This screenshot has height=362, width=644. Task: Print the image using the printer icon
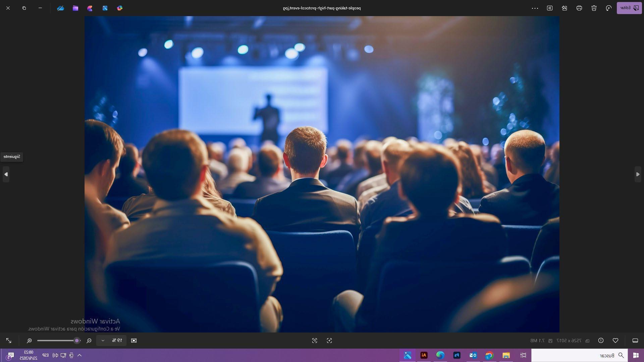pyautogui.click(x=579, y=8)
